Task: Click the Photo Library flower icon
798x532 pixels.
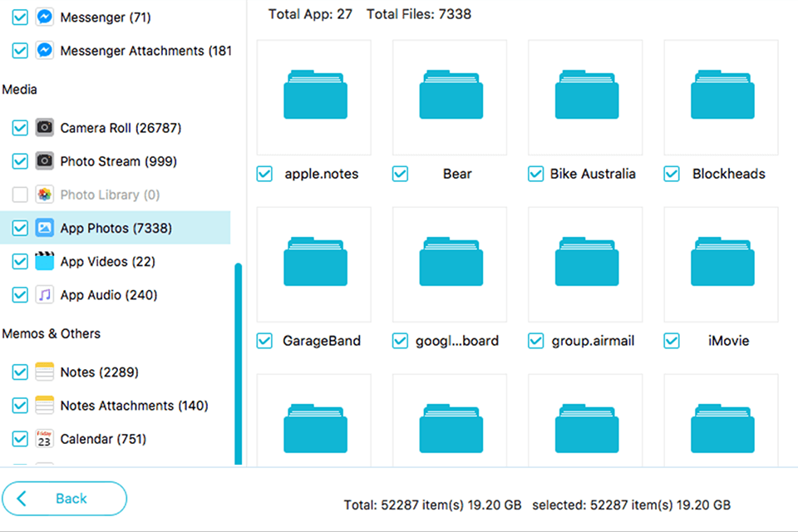Action: point(44,195)
